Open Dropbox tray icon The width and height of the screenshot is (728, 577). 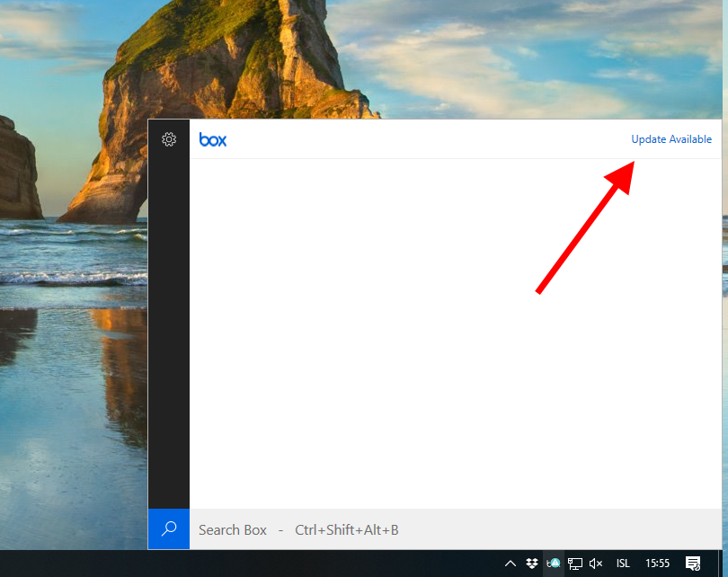(x=532, y=564)
